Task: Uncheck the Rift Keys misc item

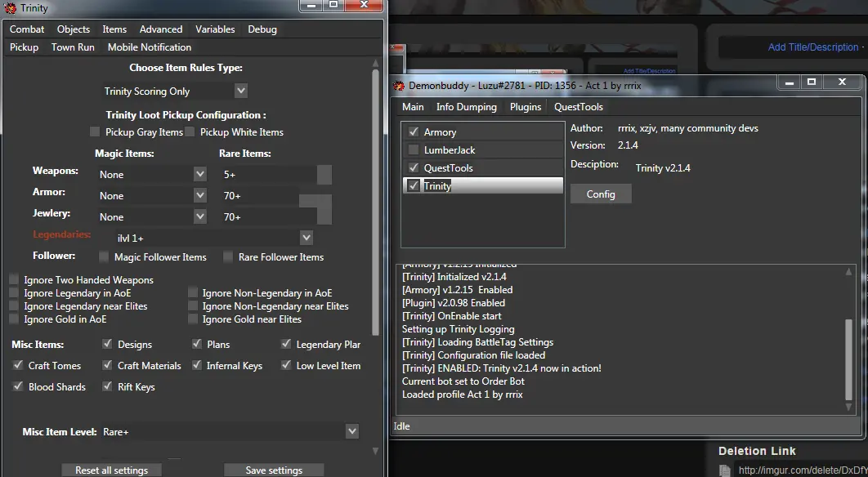Action: pos(108,387)
